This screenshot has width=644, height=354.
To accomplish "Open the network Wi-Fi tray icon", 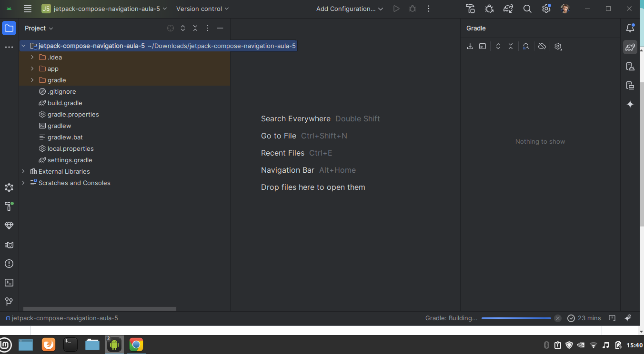I will (x=594, y=345).
